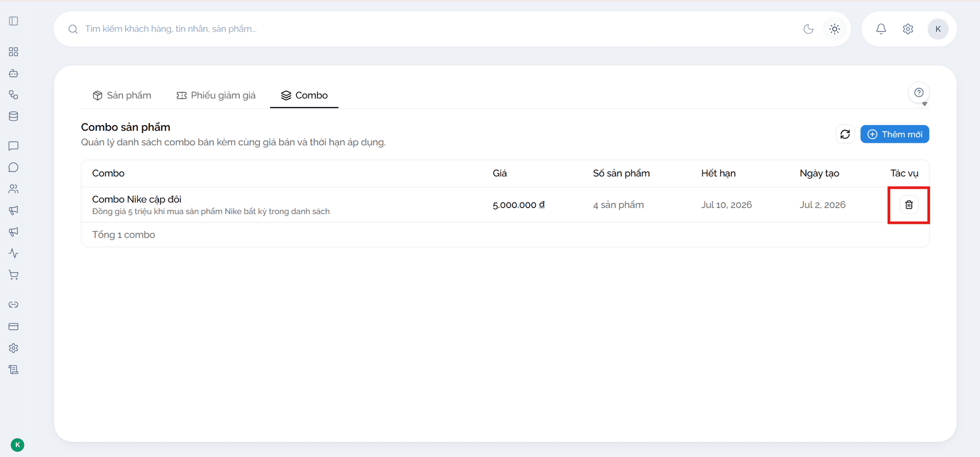This screenshot has width=980, height=457.
Task: Open the dashboard grid icon in sidebar
Action: [14, 52]
